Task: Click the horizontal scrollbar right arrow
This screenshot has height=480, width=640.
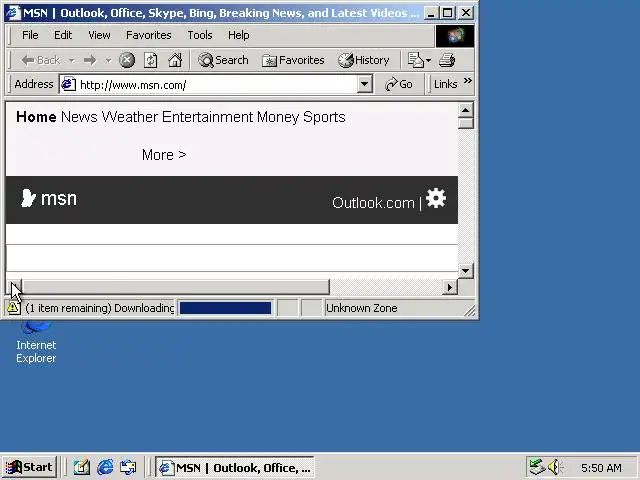Action: [x=450, y=287]
